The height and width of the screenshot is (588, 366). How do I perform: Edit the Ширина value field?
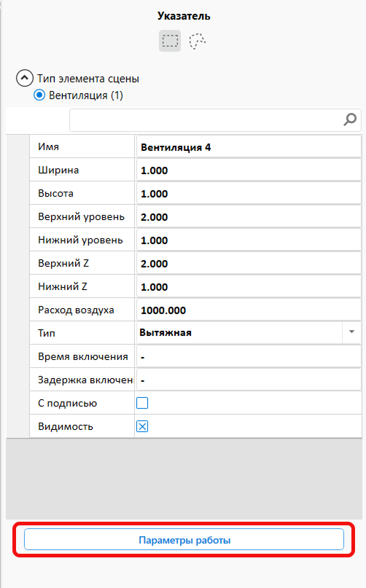tap(249, 170)
